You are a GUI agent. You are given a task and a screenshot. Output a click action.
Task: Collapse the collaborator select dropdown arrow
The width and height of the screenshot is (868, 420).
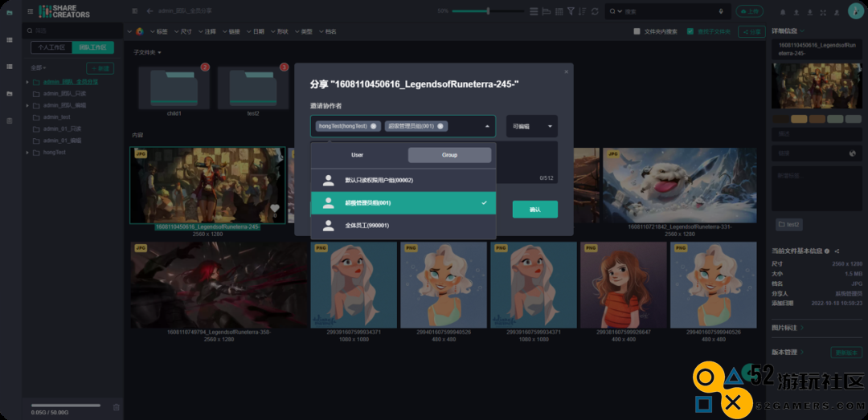point(487,126)
